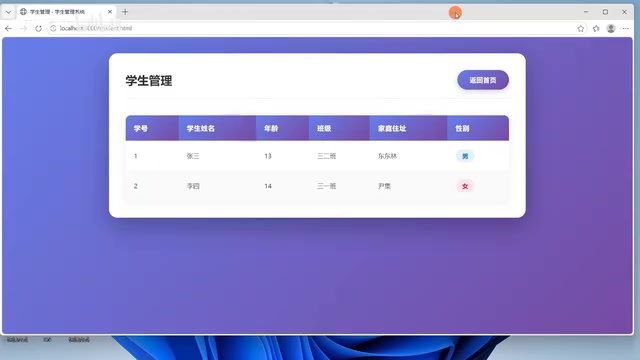Add a new browser tab
640x360 pixels.
[125, 12]
